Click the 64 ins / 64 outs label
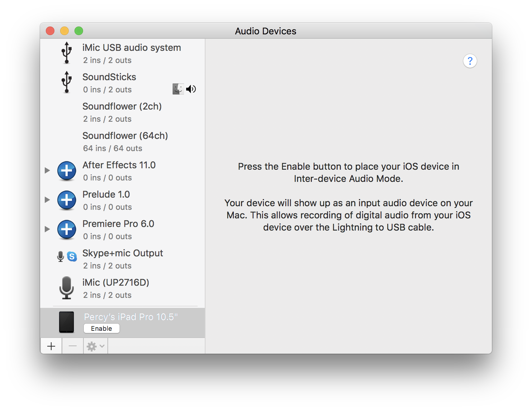532x411 pixels. tap(113, 148)
